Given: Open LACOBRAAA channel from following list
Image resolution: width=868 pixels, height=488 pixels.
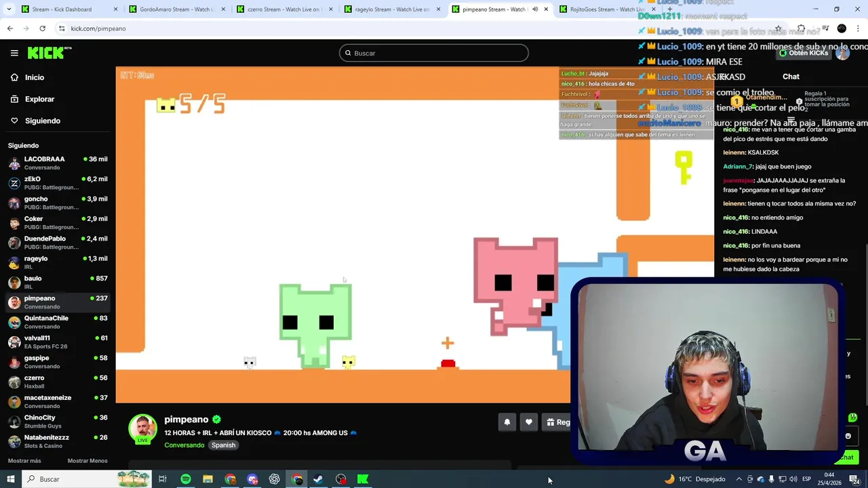Looking at the screenshot, I should [58, 163].
